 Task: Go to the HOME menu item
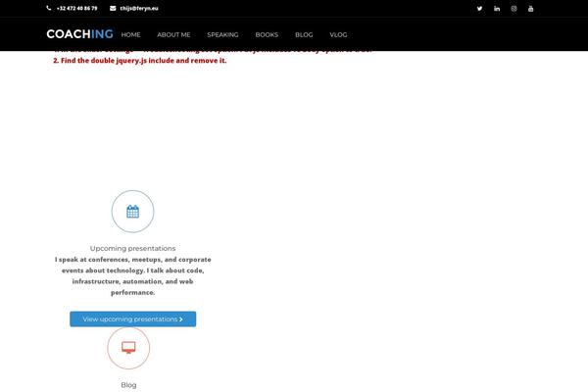(131, 34)
